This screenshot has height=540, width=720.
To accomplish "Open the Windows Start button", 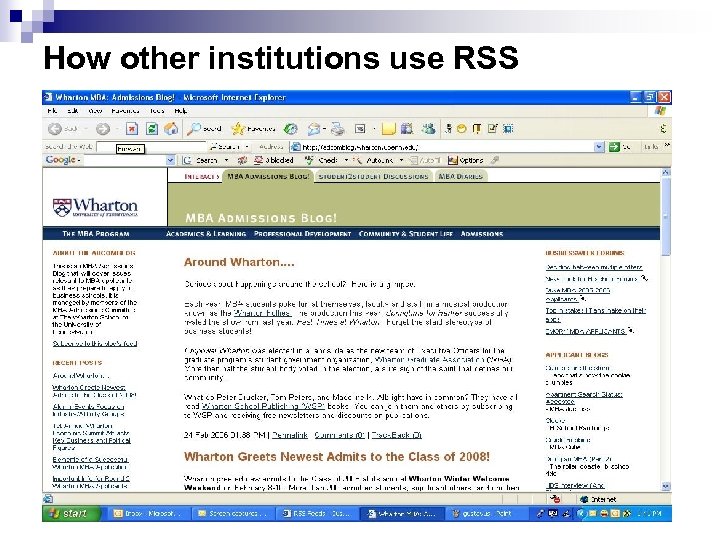I will pos(71,513).
